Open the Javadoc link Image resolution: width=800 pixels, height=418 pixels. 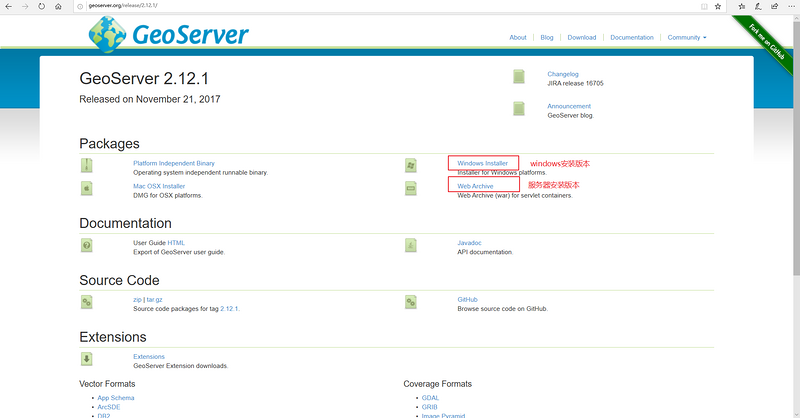[x=469, y=243]
